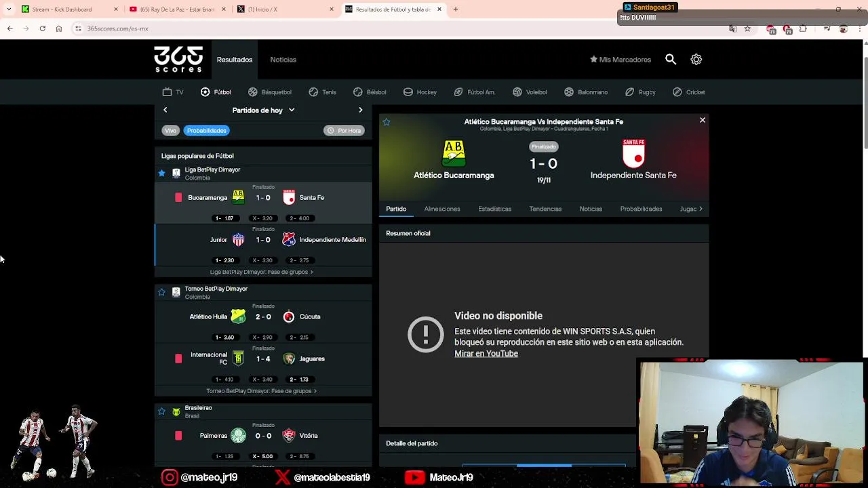
Task: Expand Liga BetPlay Dimayor: Fase de grupos
Action: 261,272
